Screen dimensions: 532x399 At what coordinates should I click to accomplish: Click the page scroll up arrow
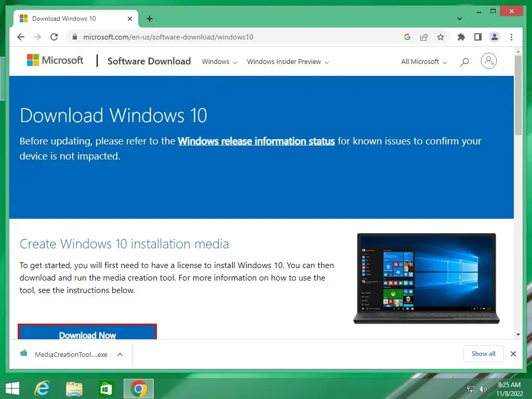(x=518, y=51)
